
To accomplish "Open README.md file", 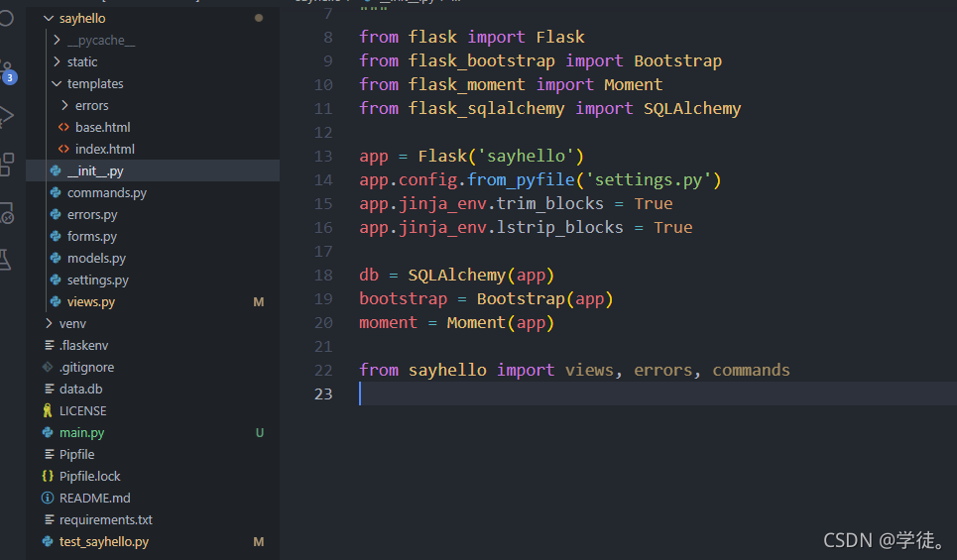I will (94, 498).
